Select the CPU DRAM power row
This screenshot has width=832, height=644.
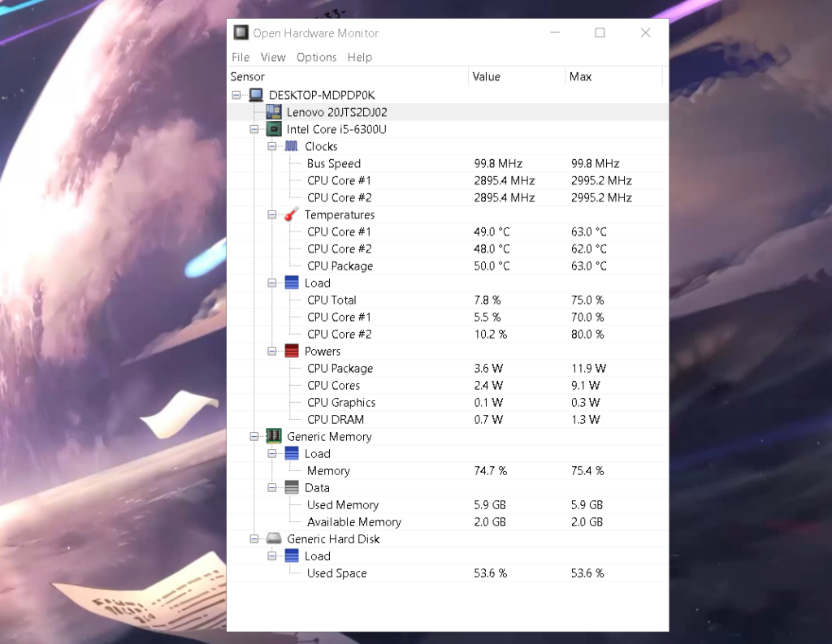point(448,420)
